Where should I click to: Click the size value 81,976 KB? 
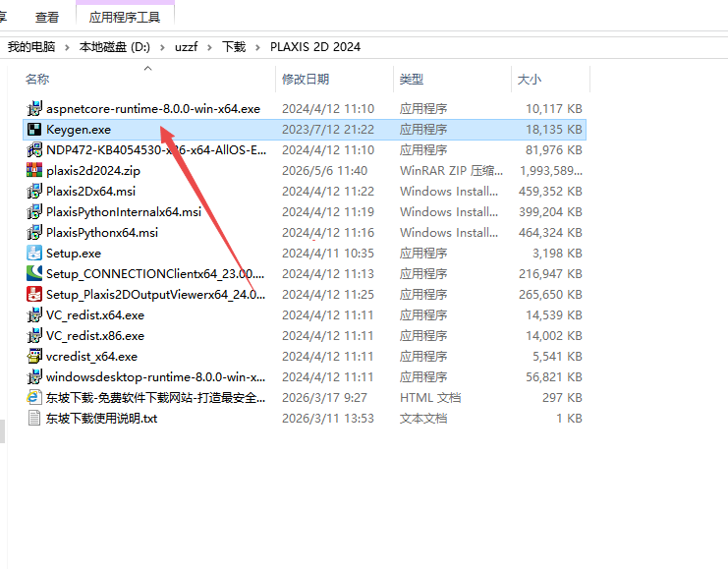553,150
